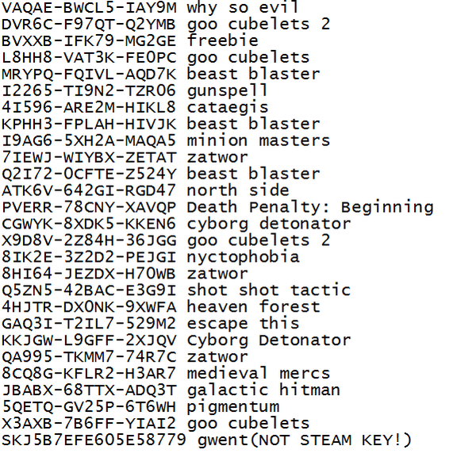Click the 'why so evil' key line
The height and width of the screenshot is (465, 476).
[150, 7]
